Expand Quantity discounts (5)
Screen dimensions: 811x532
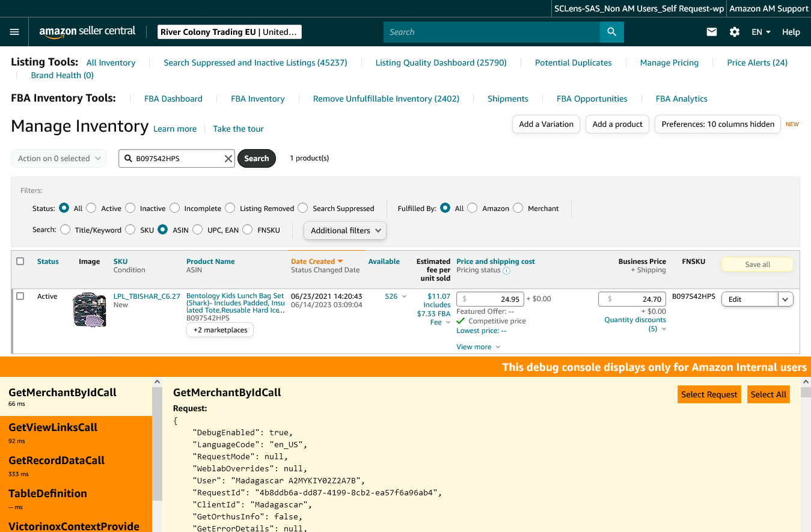pos(635,325)
